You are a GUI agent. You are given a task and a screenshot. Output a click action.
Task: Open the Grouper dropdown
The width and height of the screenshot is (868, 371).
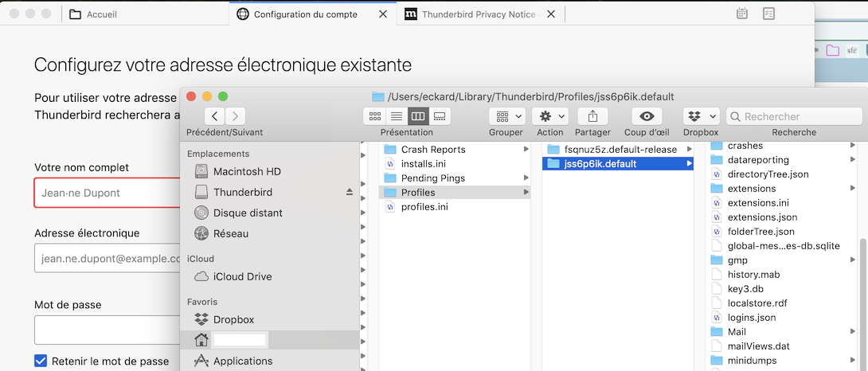(x=506, y=116)
